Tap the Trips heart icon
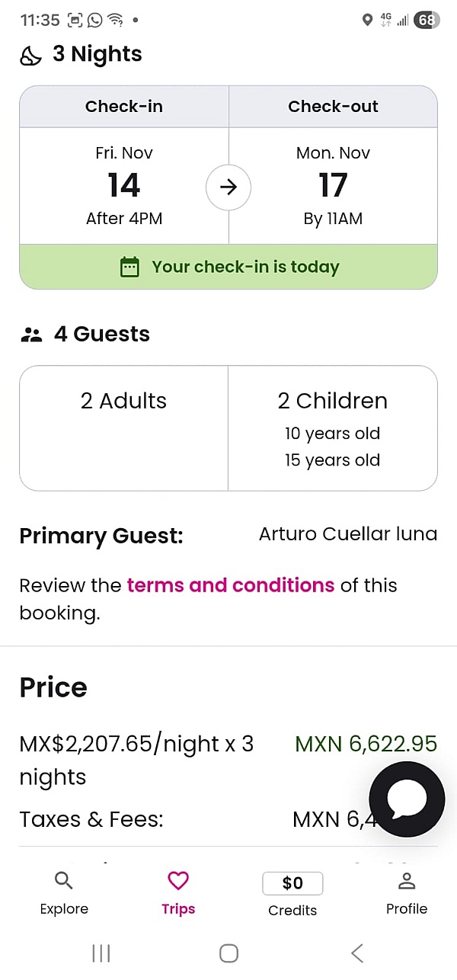 [x=178, y=881]
